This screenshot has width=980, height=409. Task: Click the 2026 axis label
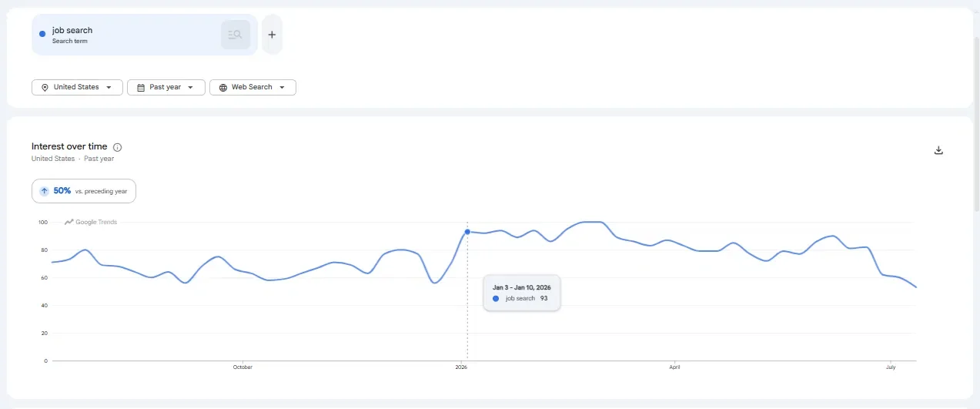(x=461, y=367)
